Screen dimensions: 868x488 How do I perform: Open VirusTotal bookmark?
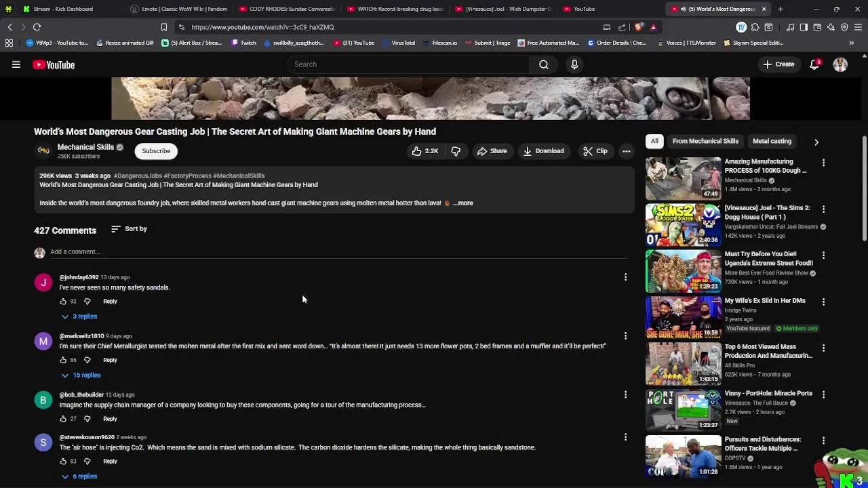pyautogui.click(x=398, y=43)
